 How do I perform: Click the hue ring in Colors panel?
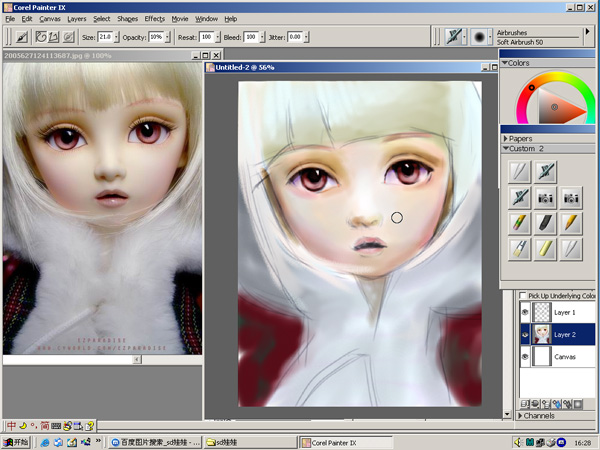pyautogui.click(x=532, y=88)
